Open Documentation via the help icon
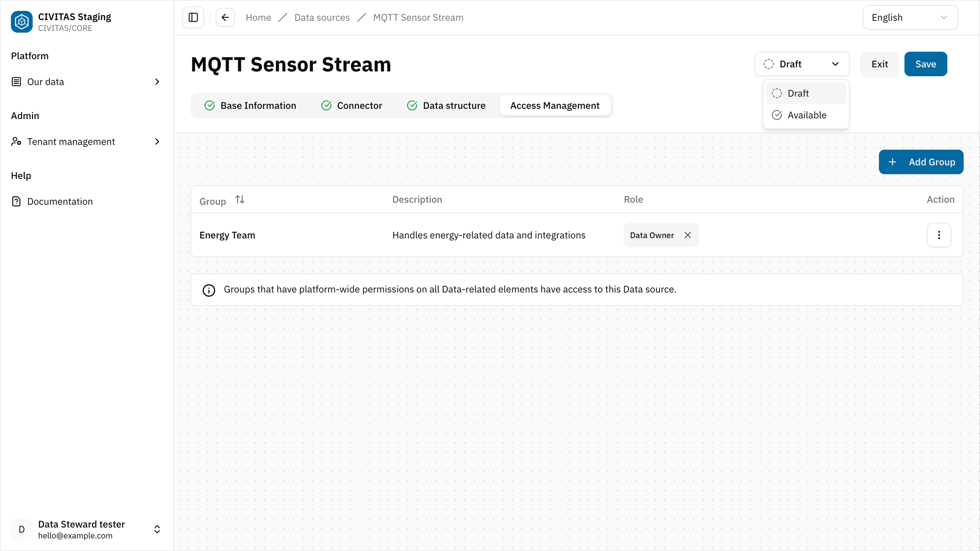This screenshot has height=551, width=980. pyautogui.click(x=16, y=201)
